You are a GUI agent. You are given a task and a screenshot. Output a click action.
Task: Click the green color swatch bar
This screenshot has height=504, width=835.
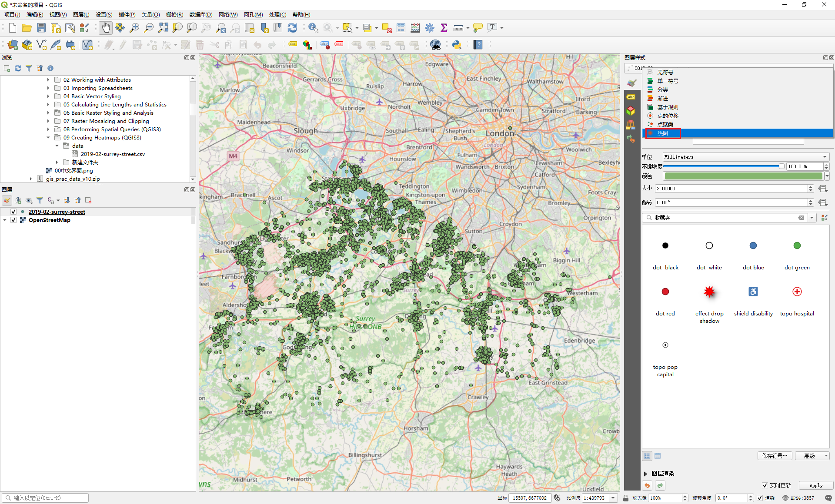[x=743, y=176]
